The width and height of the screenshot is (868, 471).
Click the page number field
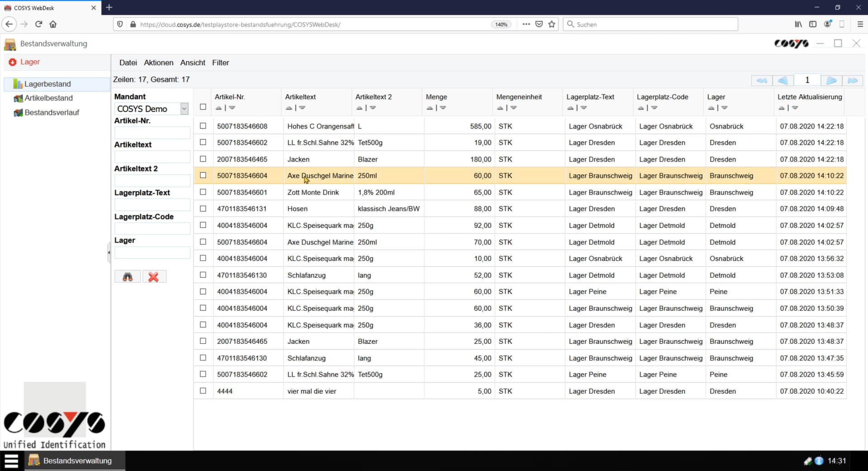(807, 80)
